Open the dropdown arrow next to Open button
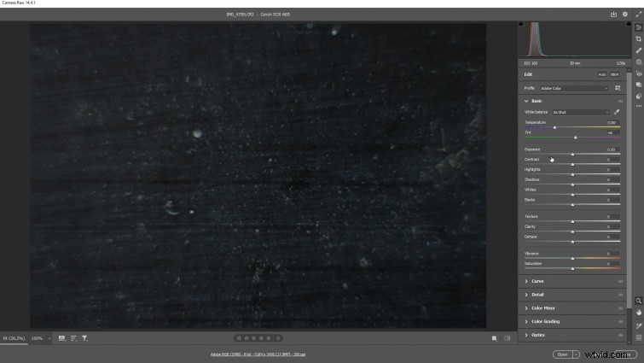This screenshot has height=363, width=644. [576, 354]
